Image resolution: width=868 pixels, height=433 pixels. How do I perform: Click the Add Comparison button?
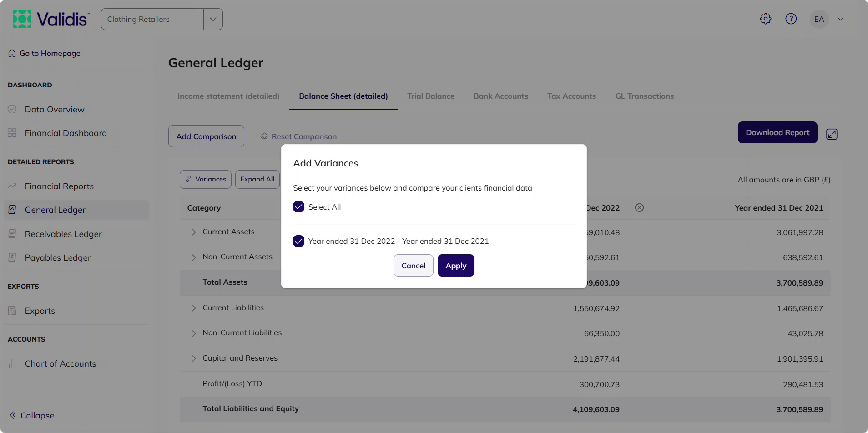coord(206,136)
